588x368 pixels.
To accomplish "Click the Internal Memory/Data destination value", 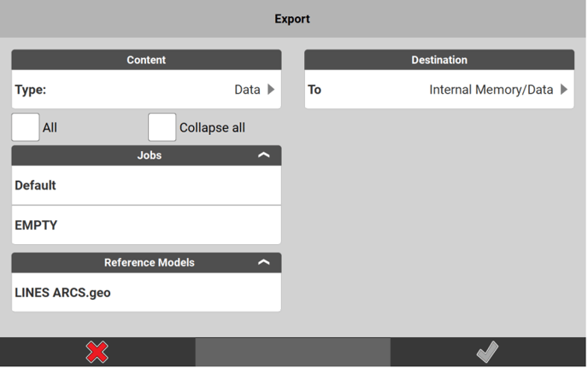I will tap(491, 90).
